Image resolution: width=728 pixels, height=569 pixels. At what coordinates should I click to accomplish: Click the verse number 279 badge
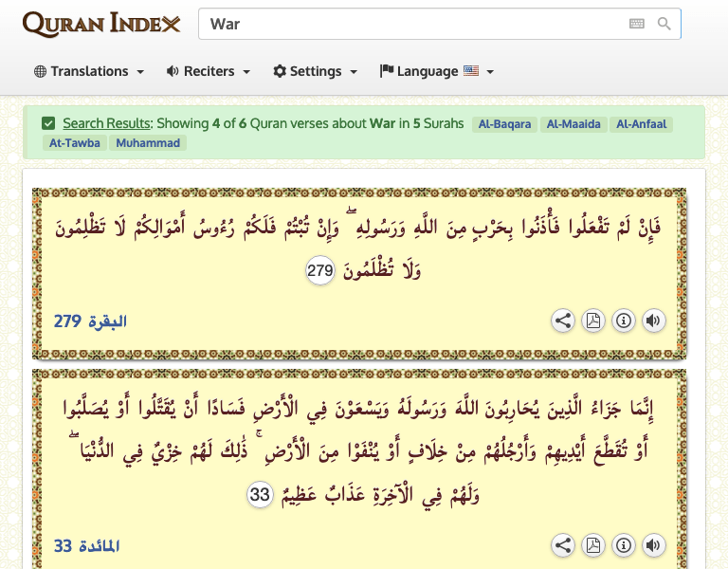pyautogui.click(x=320, y=270)
